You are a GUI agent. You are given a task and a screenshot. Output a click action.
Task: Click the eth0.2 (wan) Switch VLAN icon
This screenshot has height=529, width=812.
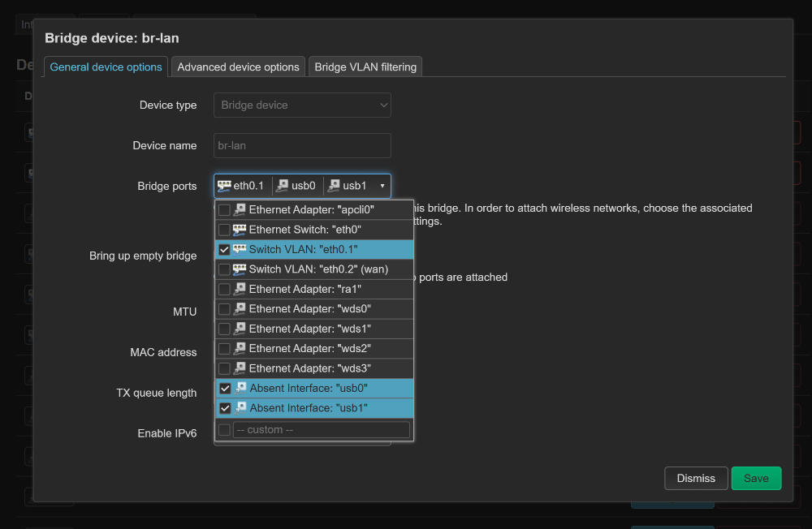(x=240, y=269)
